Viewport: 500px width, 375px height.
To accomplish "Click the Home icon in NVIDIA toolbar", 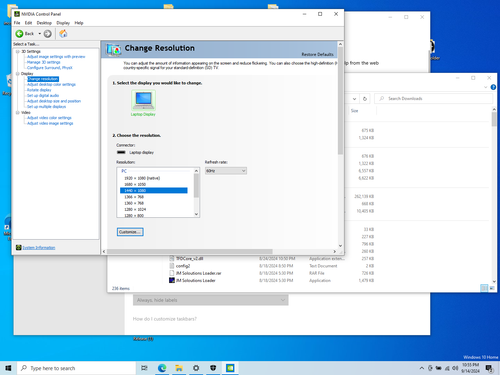I will point(63,34).
